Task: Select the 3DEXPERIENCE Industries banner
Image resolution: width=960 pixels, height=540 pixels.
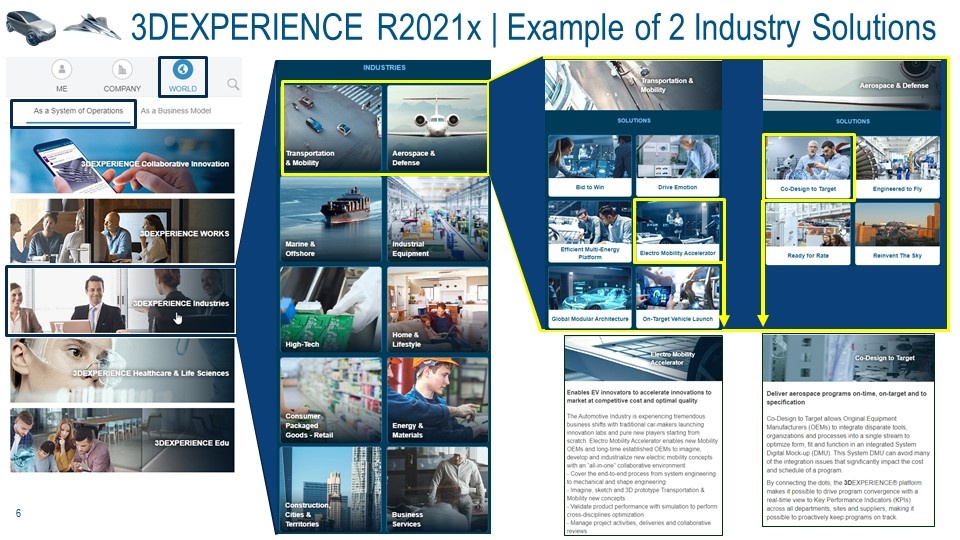Action: tap(121, 301)
